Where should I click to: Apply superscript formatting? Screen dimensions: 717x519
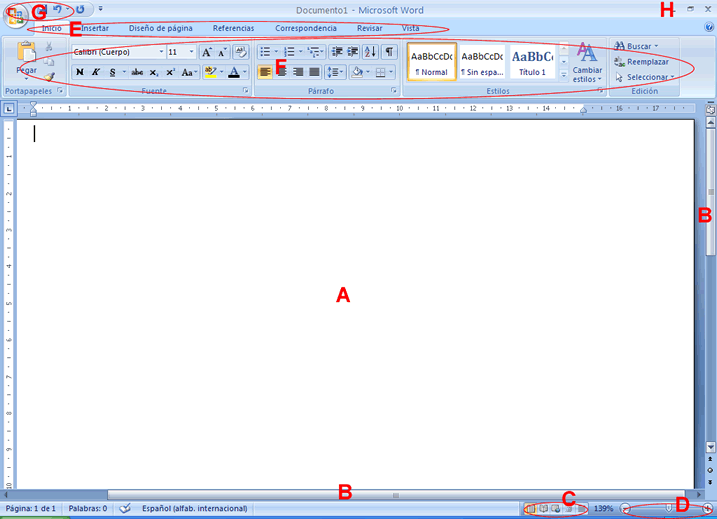coord(170,72)
